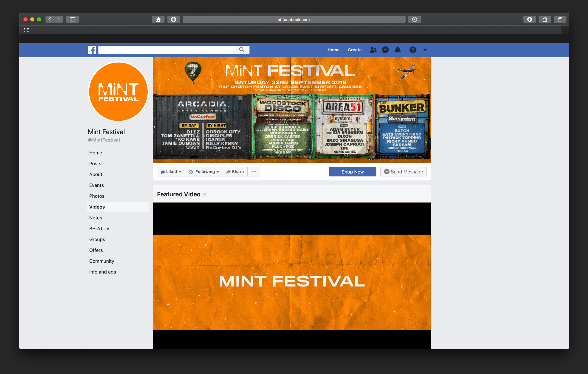Viewport: 588px width, 374px height.
Task: Open the three-dot more options menu
Action: pos(254,172)
